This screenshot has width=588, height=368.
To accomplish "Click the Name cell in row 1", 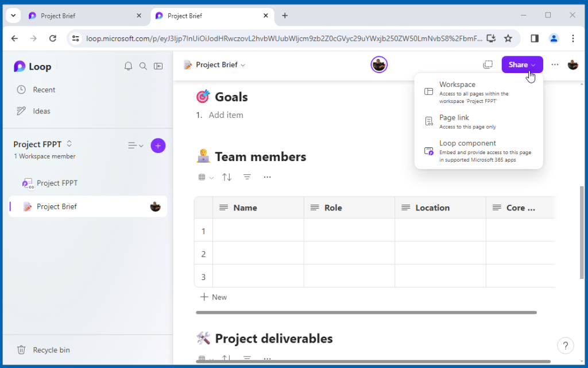I will [x=257, y=231].
